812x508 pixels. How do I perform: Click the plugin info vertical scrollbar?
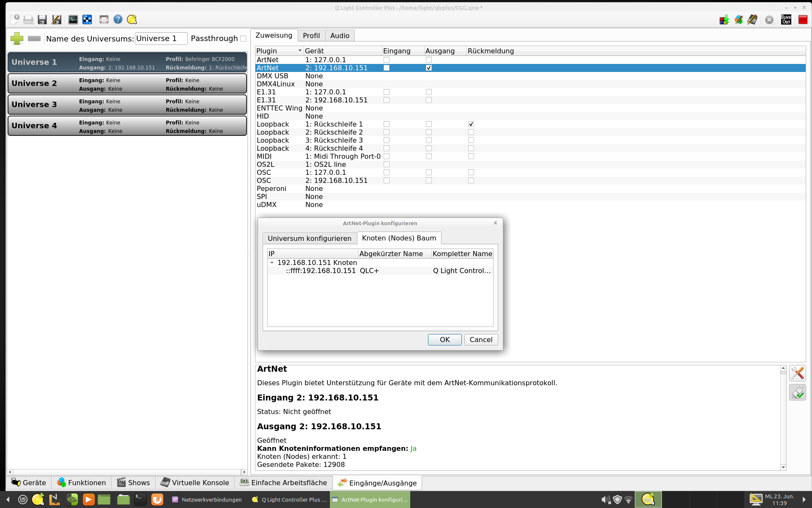(783, 418)
